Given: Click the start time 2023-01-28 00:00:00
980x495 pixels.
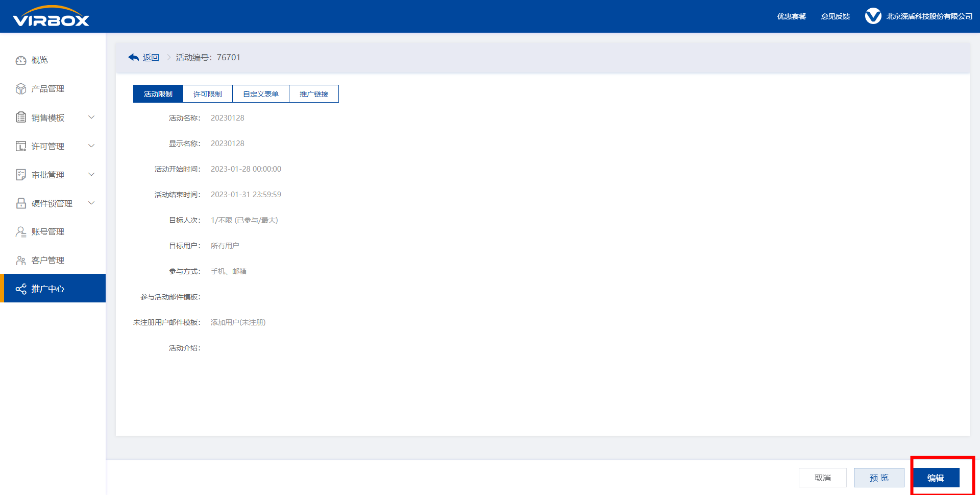Looking at the screenshot, I should tap(246, 169).
